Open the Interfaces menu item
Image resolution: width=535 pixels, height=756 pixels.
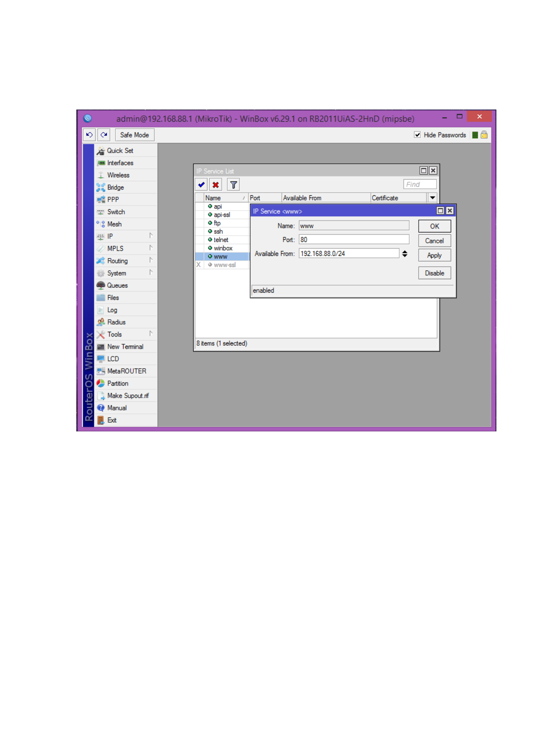[126, 163]
